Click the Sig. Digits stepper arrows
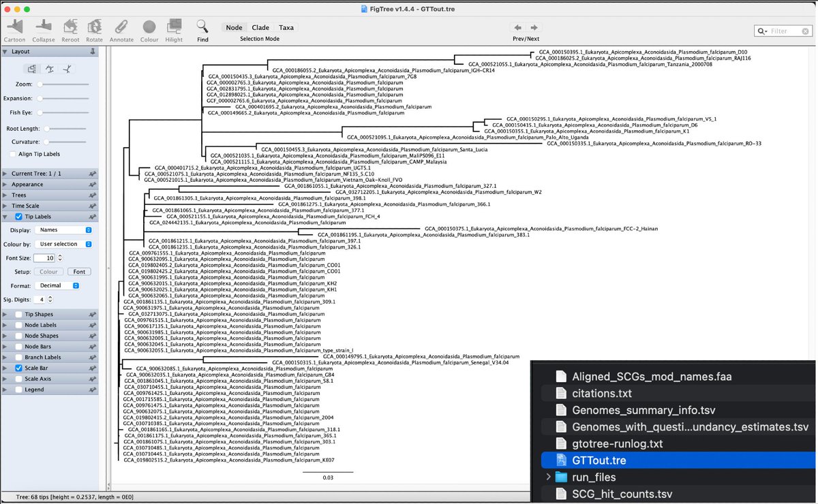 point(51,299)
